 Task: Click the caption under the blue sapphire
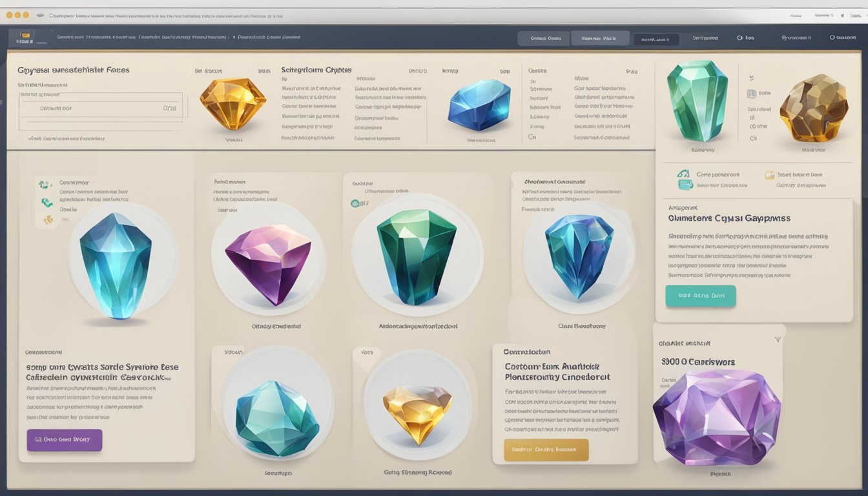click(480, 140)
